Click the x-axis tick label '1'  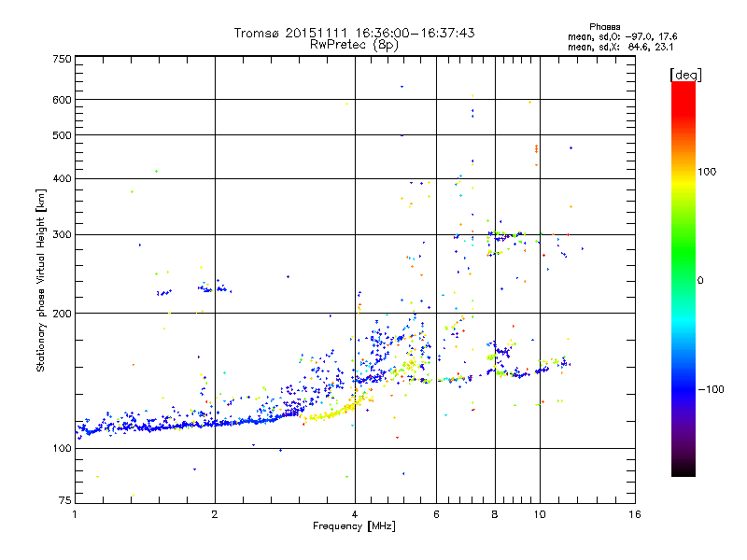(75, 514)
